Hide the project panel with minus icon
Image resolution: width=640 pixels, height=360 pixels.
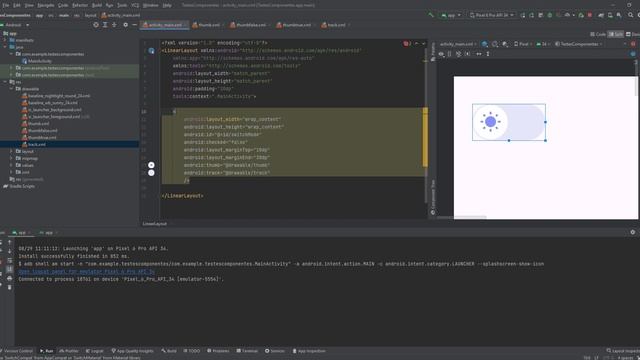(135, 25)
